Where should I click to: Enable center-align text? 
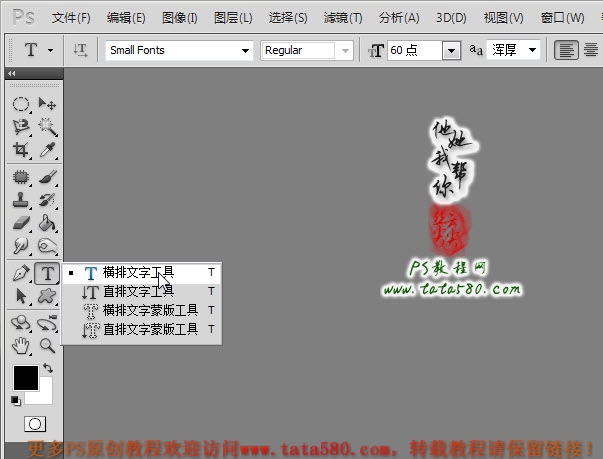coord(591,50)
